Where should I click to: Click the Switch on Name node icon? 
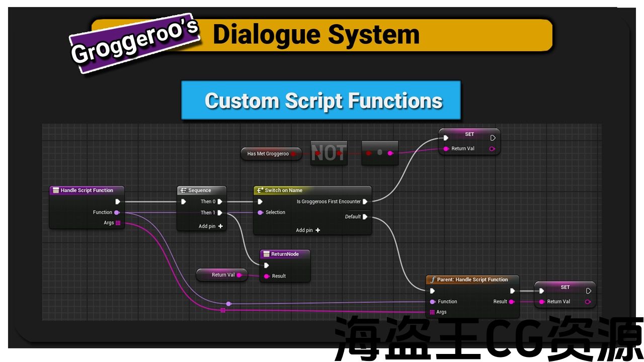260,191
